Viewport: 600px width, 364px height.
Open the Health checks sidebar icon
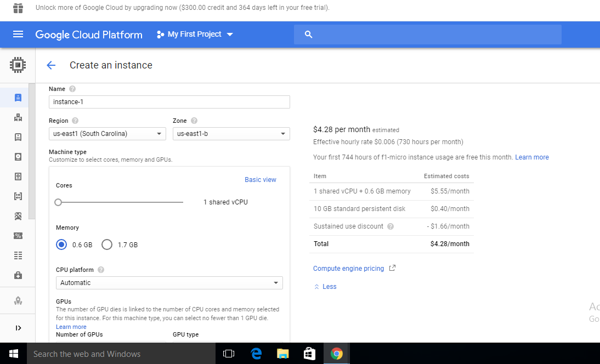[x=18, y=275]
